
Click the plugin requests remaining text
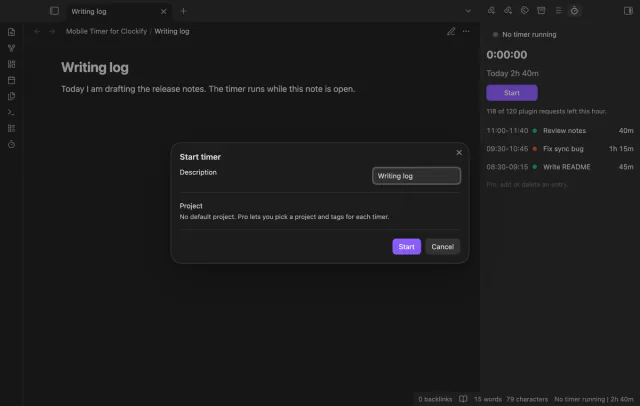click(546, 111)
